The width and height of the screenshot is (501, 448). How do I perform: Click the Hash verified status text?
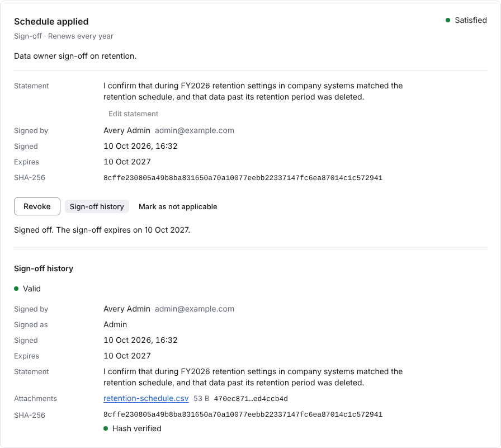tap(137, 428)
